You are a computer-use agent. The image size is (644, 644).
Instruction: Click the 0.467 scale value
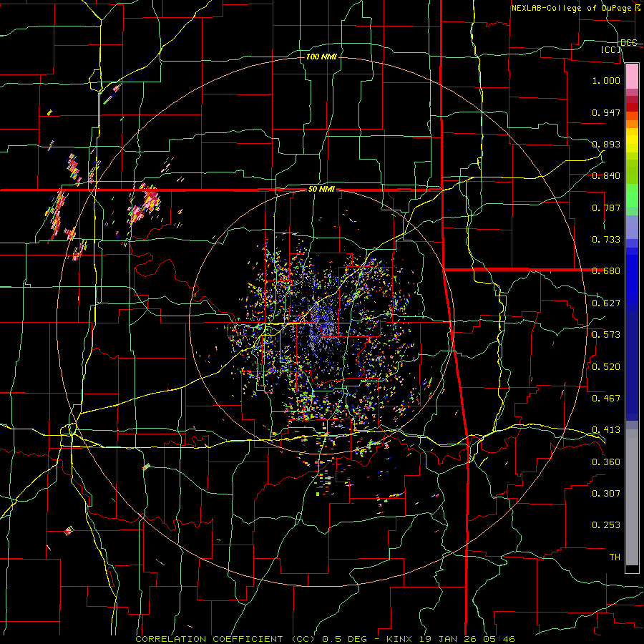(606, 399)
